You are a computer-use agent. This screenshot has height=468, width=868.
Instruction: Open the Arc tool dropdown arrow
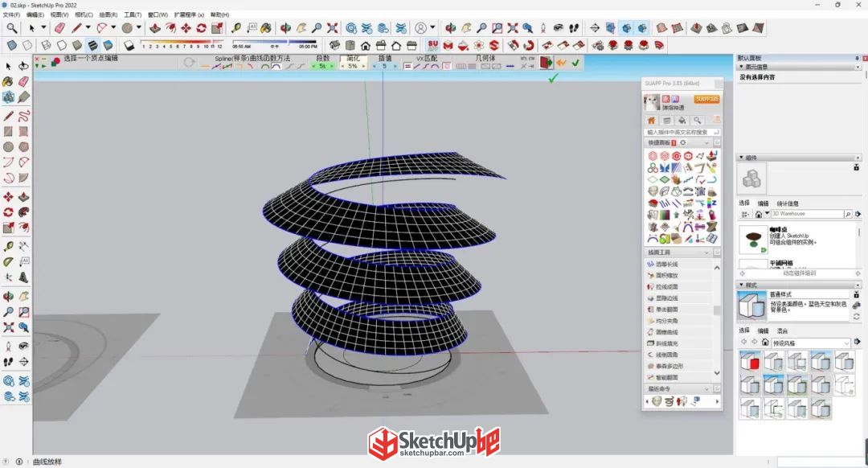click(x=113, y=27)
